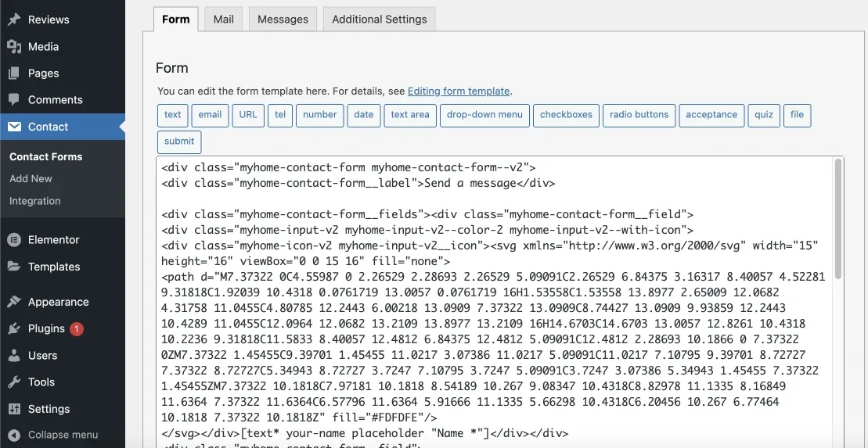This screenshot has height=448, width=868.
Task: Click the Plugins plug icon
Action: point(14,328)
